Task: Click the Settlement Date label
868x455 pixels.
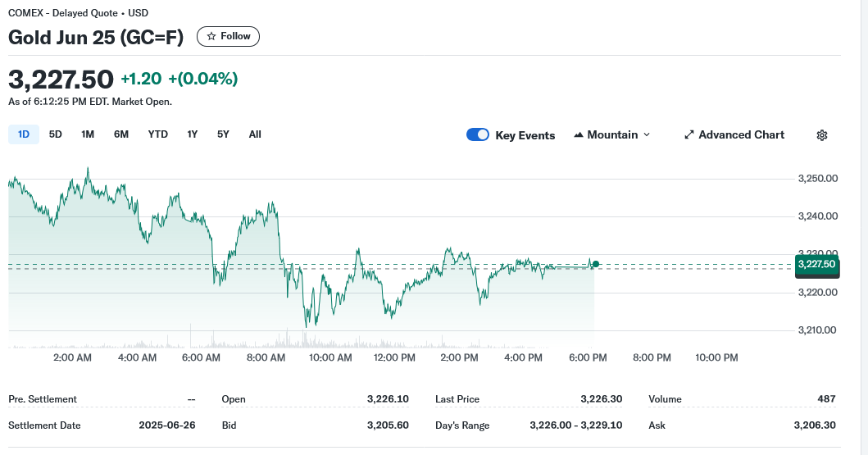Action: [x=44, y=425]
